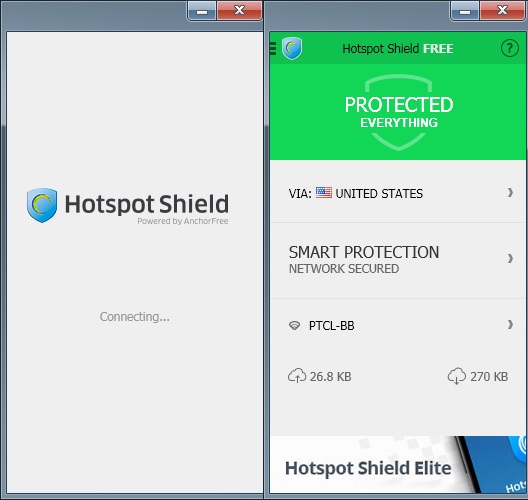
Task: Expand the PTCL-BB network chevron
Action: point(510,325)
